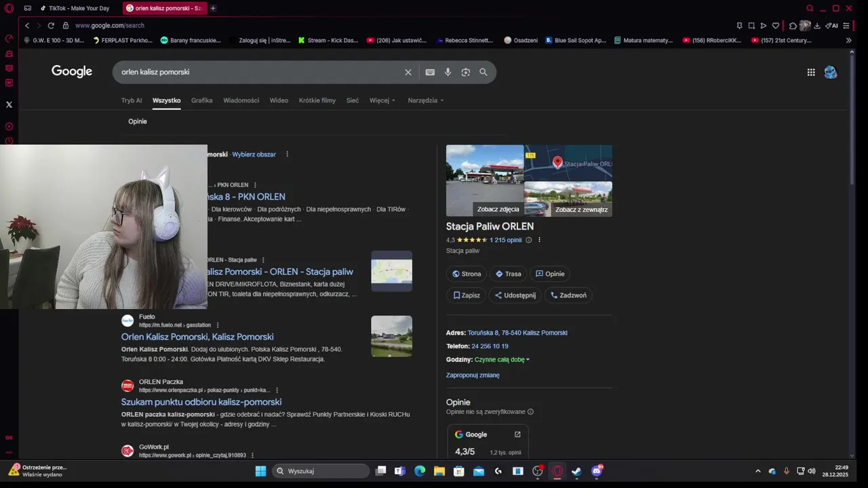Click in the Google search input field
This screenshot has width=868, height=488.
pyautogui.click(x=258, y=72)
